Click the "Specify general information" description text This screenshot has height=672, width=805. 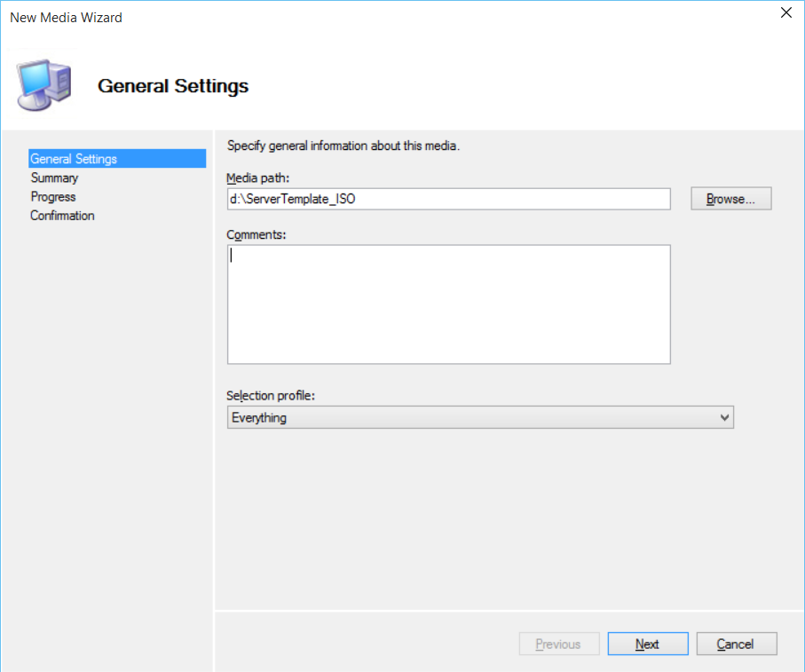tap(343, 145)
